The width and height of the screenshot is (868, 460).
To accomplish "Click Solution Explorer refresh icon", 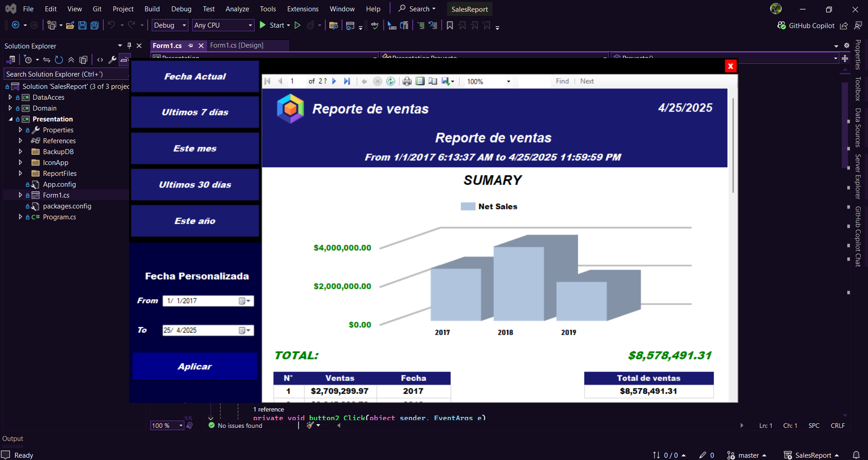I will [x=59, y=60].
